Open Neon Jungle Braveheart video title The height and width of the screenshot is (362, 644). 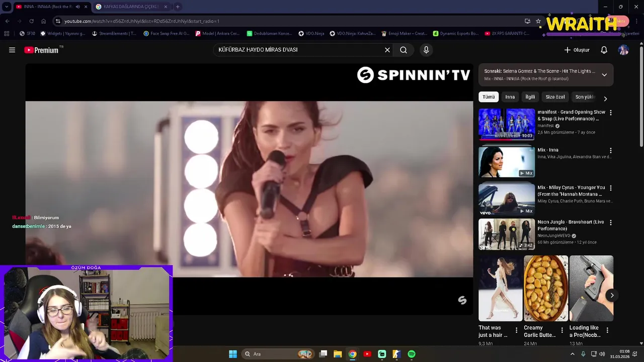571,225
